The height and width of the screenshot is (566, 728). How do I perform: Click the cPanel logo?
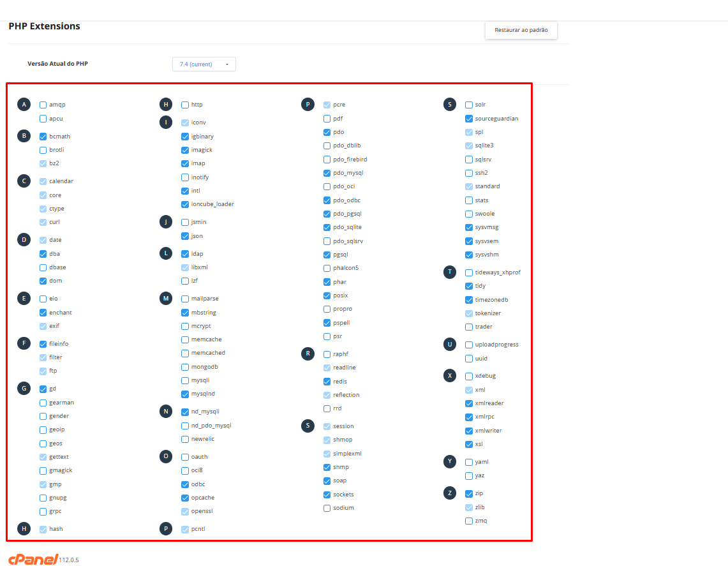[32, 559]
